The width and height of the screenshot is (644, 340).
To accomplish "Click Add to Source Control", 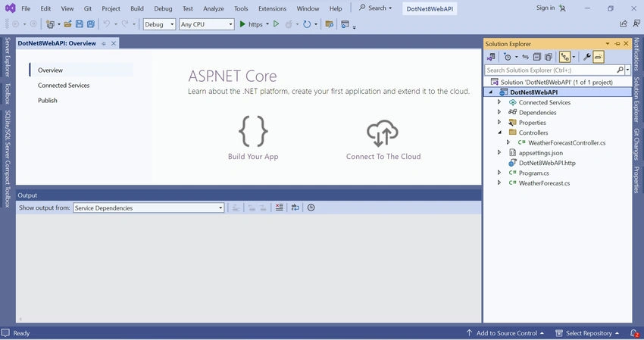I will [x=505, y=333].
